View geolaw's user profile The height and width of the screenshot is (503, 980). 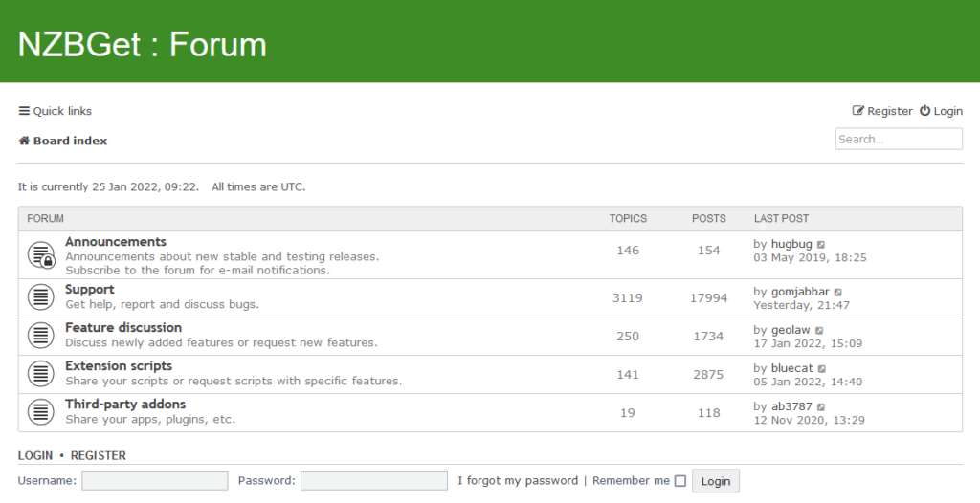(791, 330)
